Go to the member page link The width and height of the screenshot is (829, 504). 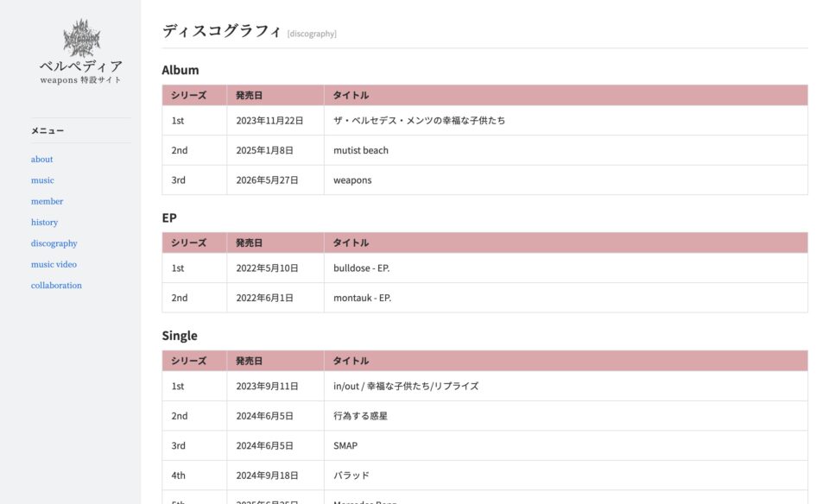point(47,201)
